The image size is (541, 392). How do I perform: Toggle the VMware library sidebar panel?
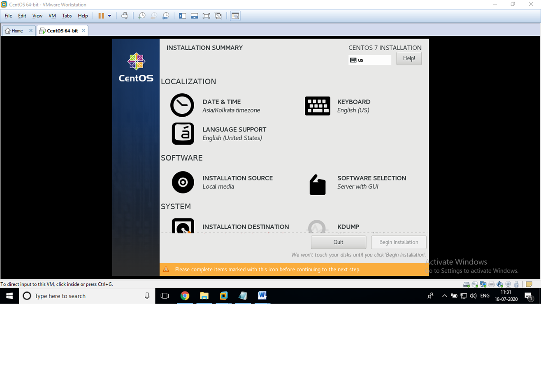click(182, 16)
